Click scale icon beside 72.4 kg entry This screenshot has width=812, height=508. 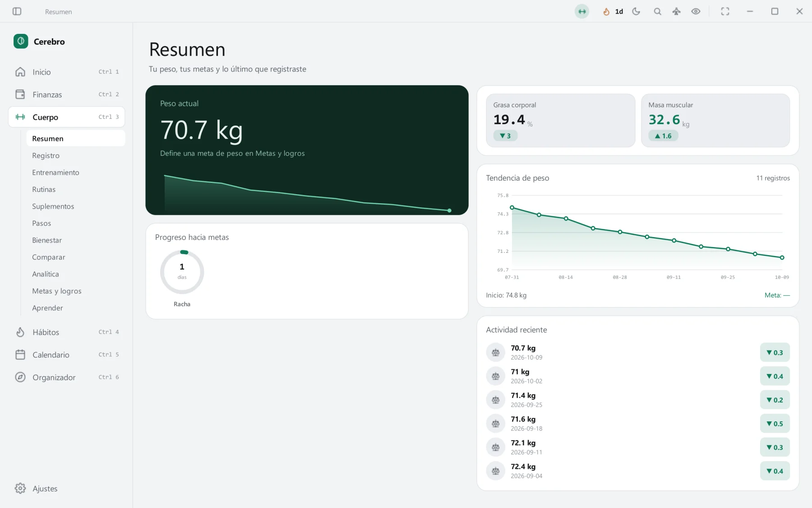tap(495, 471)
